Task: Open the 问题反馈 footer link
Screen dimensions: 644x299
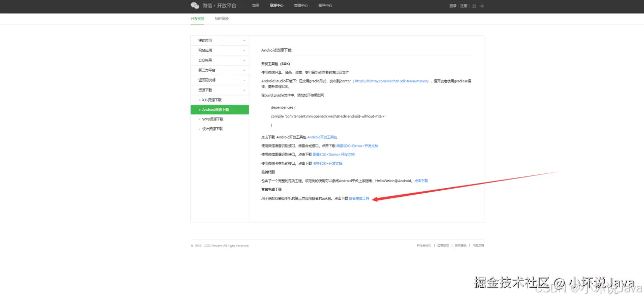Action: pyautogui.click(x=478, y=245)
